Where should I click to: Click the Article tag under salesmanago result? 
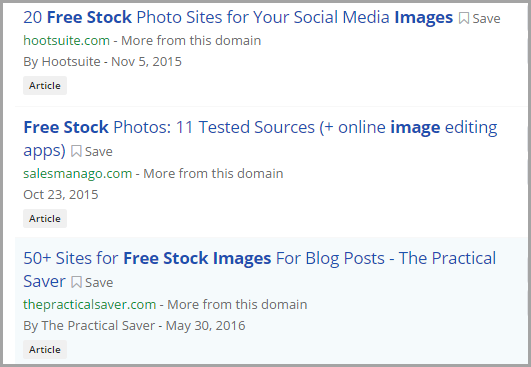click(x=45, y=219)
